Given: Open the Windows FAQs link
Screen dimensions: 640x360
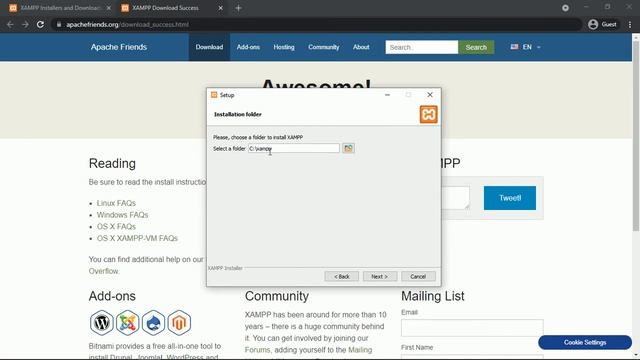Looking at the screenshot, I should pos(122,215).
